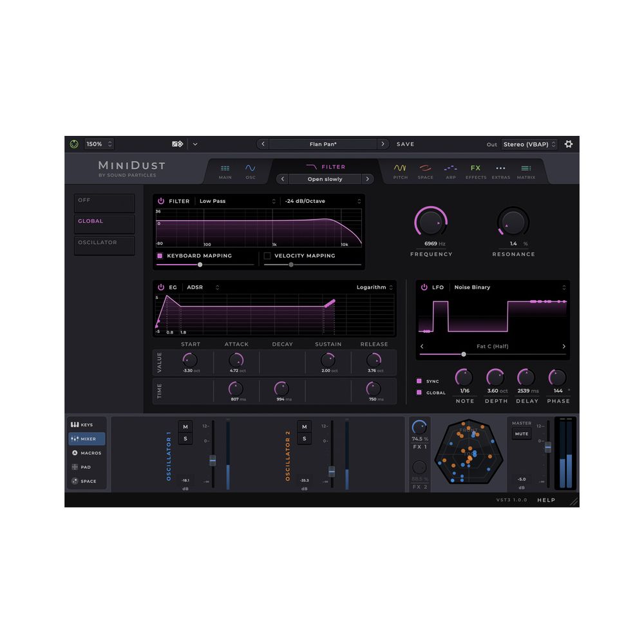
Task: Mute Oscillator 2 with its M button
Action: click(x=304, y=426)
